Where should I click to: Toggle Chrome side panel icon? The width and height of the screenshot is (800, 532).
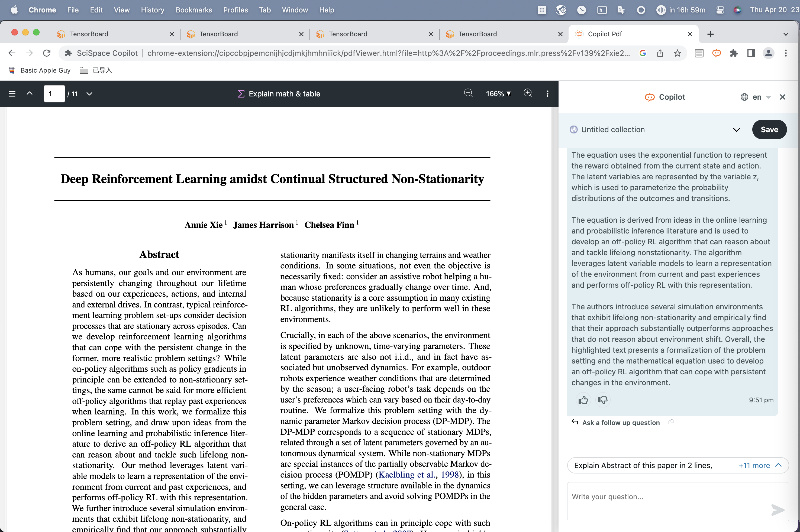[x=751, y=53]
